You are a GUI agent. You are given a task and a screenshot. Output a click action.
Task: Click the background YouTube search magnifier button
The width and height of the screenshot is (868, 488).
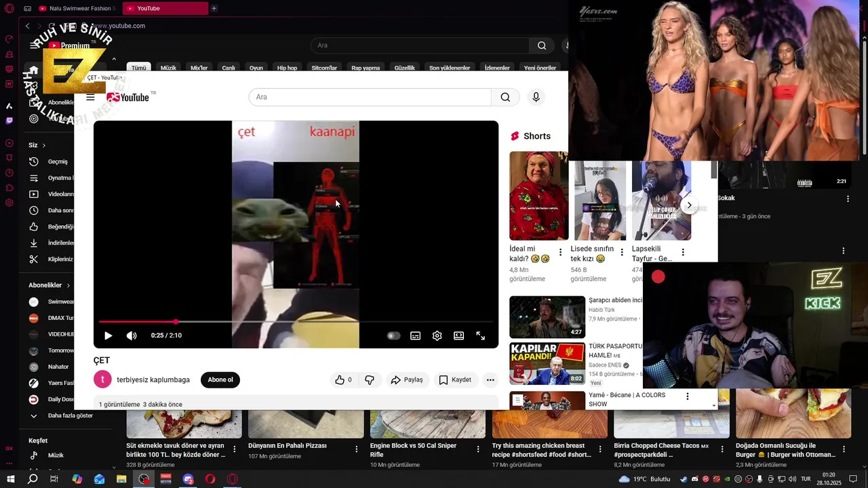click(x=542, y=45)
